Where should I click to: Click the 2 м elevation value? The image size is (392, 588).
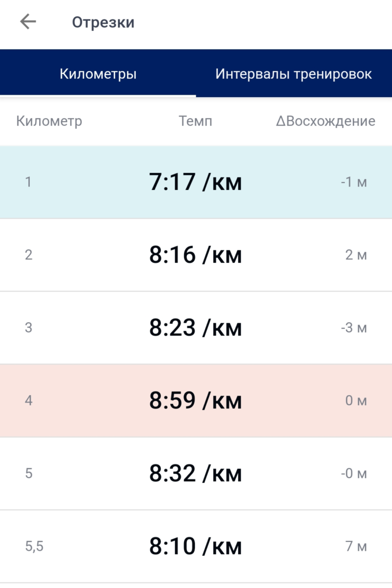(356, 255)
